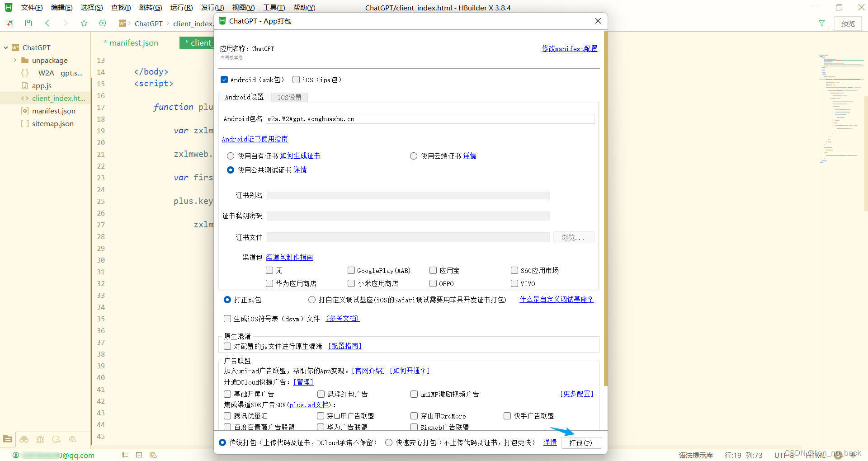Uncheck the Android (apk包) checkbox
Viewport: 868px width, 461px height.
[224, 80]
